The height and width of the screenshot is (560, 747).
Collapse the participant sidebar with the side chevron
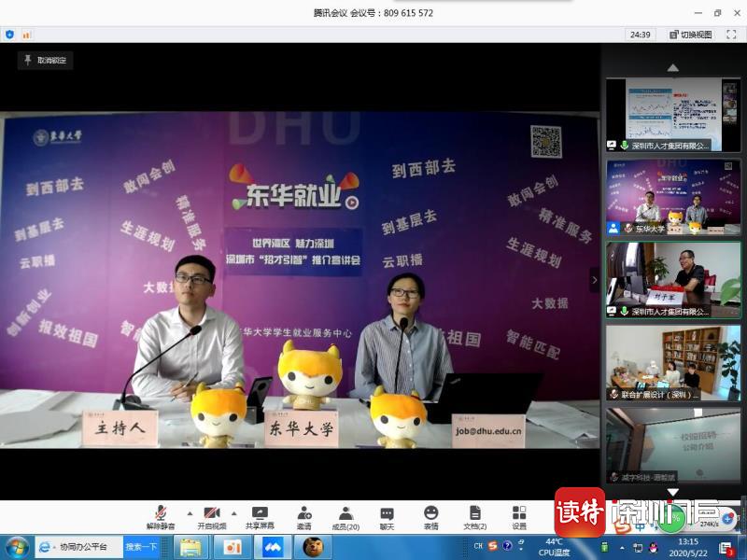(x=594, y=280)
